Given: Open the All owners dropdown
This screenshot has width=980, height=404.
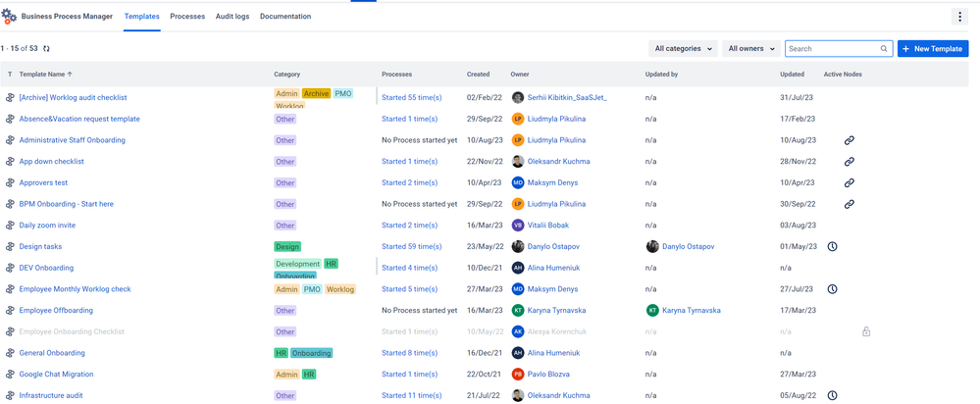Looking at the screenshot, I should [x=751, y=49].
